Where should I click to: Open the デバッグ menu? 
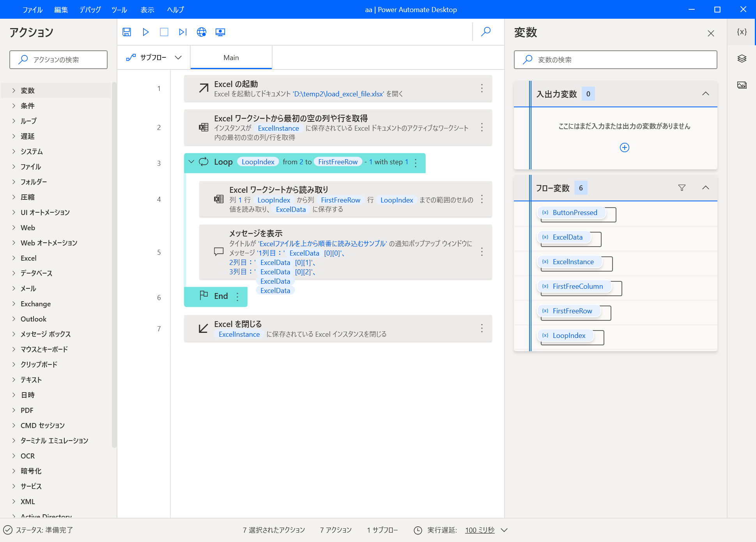click(x=90, y=10)
